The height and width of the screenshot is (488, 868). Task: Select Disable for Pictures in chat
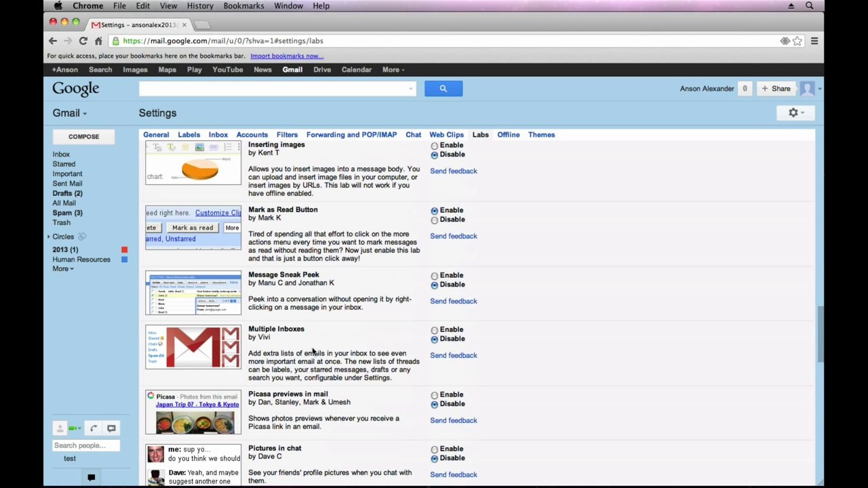point(435,459)
